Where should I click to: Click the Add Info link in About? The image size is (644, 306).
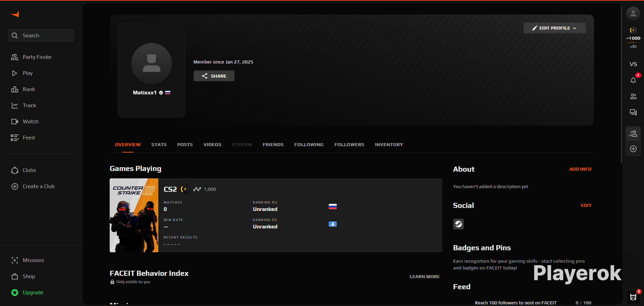pos(580,169)
